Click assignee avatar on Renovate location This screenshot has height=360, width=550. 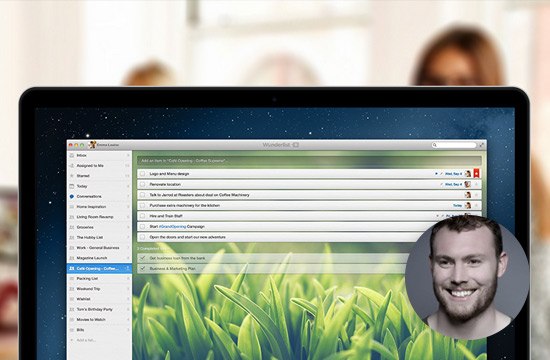468,184
